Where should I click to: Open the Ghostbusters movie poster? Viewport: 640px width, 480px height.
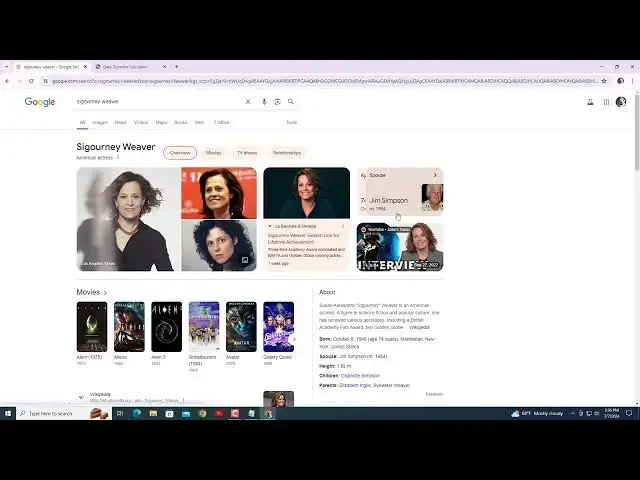(x=204, y=327)
